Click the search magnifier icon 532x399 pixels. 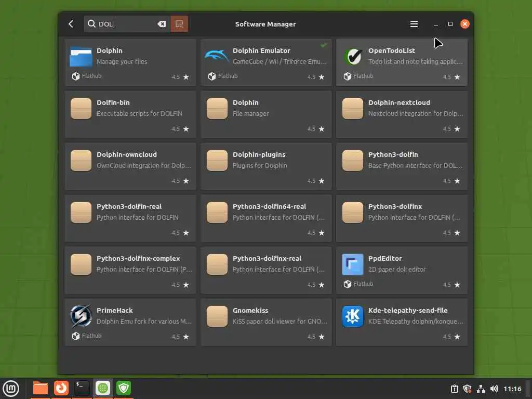[x=91, y=24]
